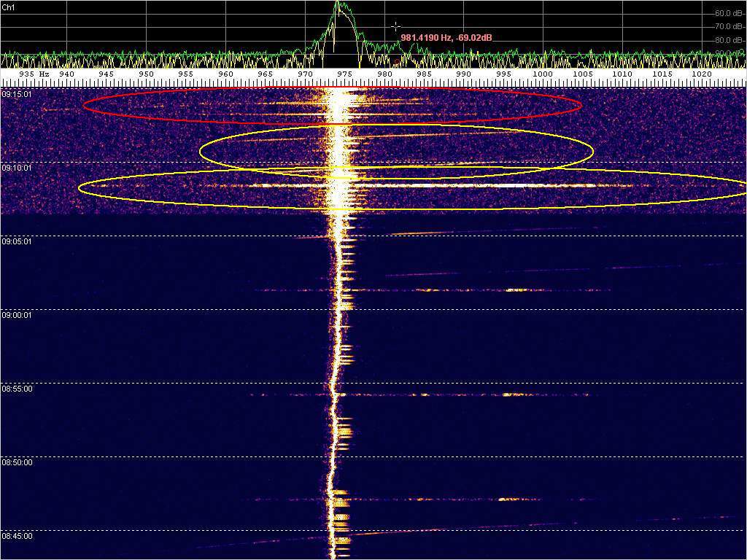Click the 70.0 dB amplitude scale label
Viewport: 747px width, 560px height.
(727, 26)
